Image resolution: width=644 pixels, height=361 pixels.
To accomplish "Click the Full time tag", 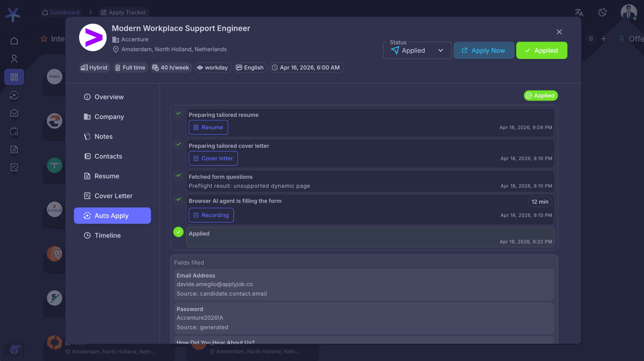I will [130, 67].
